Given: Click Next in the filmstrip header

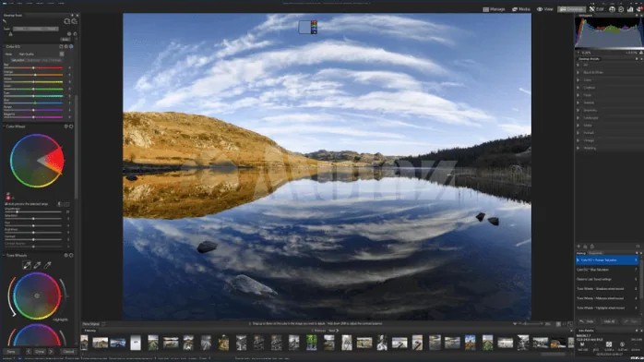Looking at the screenshot, I should [x=333, y=331].
